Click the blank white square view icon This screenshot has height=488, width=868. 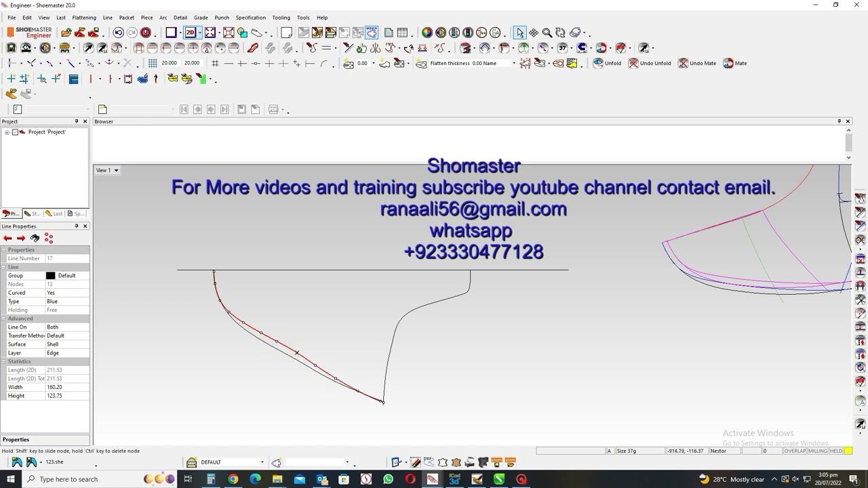(x=171, y=33)
